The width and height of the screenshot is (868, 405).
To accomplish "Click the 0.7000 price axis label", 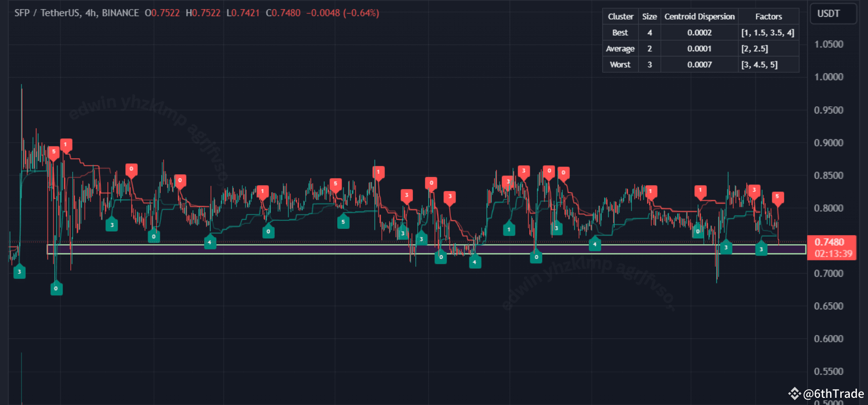I will click(x=829, y=273).
